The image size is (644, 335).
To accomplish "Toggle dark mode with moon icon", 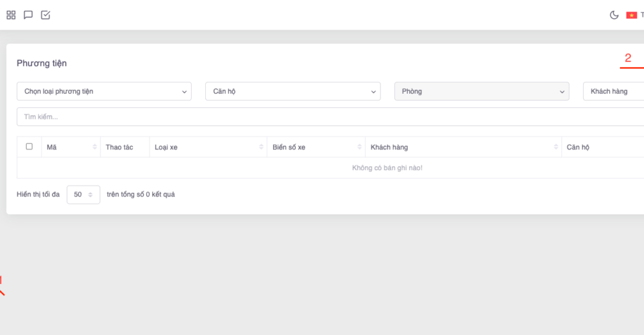I will tap(614, 15).
